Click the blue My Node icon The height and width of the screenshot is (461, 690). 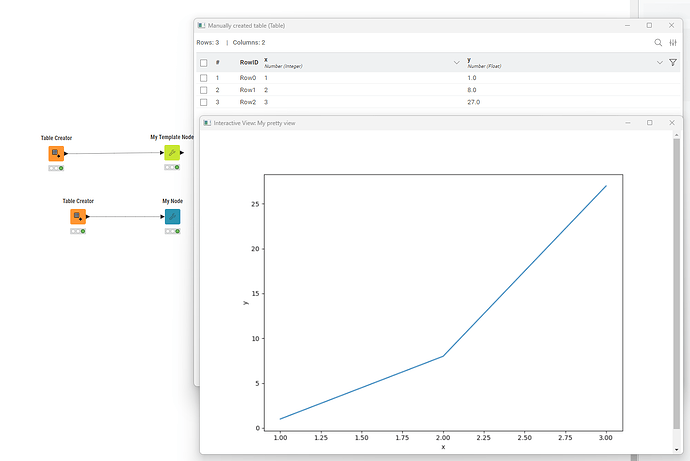pos(172,216)
